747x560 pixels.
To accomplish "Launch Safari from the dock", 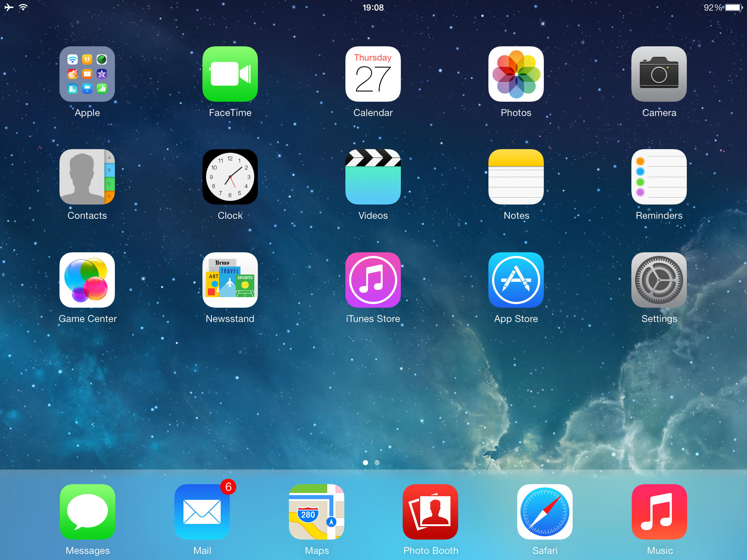I will (x=545, y=512).
